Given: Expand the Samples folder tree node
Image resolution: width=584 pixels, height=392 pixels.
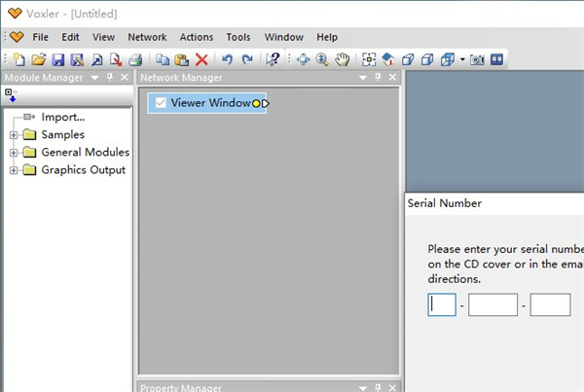Looking at the screenshot, I should (14, 135).
